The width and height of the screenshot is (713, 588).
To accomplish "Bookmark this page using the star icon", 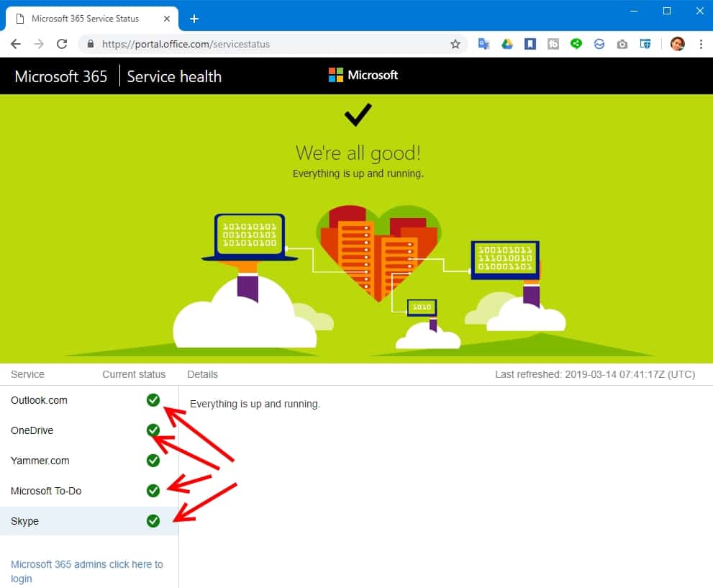I will click(x=455, y=44).
